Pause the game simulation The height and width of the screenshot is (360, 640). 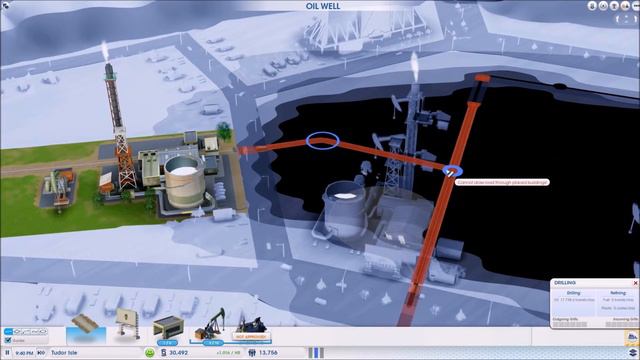[7, 352]
